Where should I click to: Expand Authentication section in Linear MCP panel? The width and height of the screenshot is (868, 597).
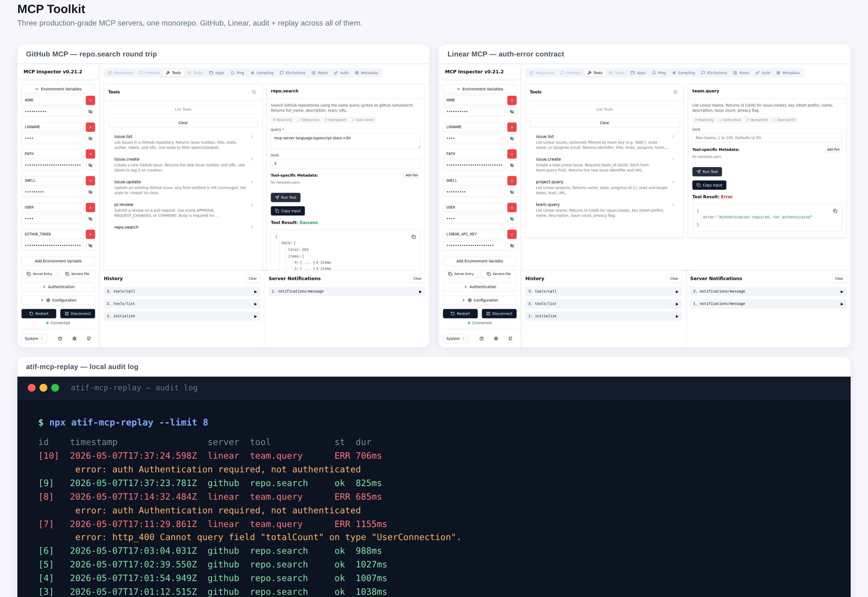coord(480,287)
